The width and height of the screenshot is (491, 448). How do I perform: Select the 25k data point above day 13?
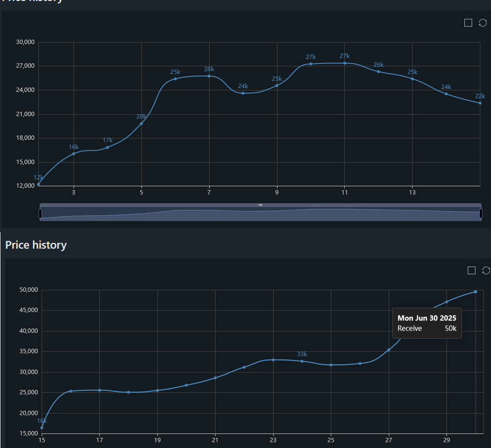[412, 79]
